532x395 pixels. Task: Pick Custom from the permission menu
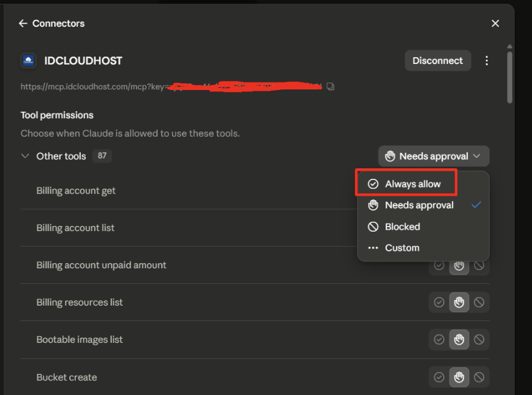click(x=423, y=248)
